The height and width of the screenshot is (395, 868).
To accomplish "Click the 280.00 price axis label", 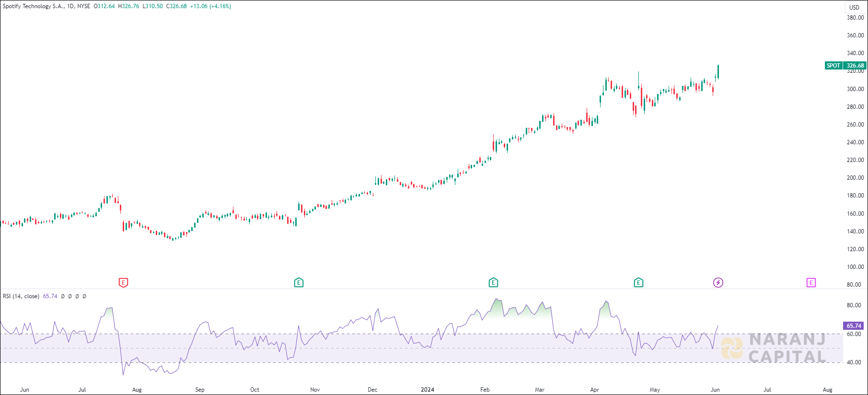I will (856, 107).
